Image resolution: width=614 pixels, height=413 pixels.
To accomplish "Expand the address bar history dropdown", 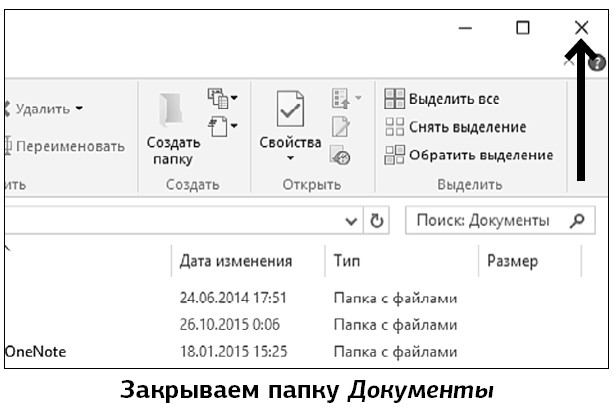I will coord(351,222).
